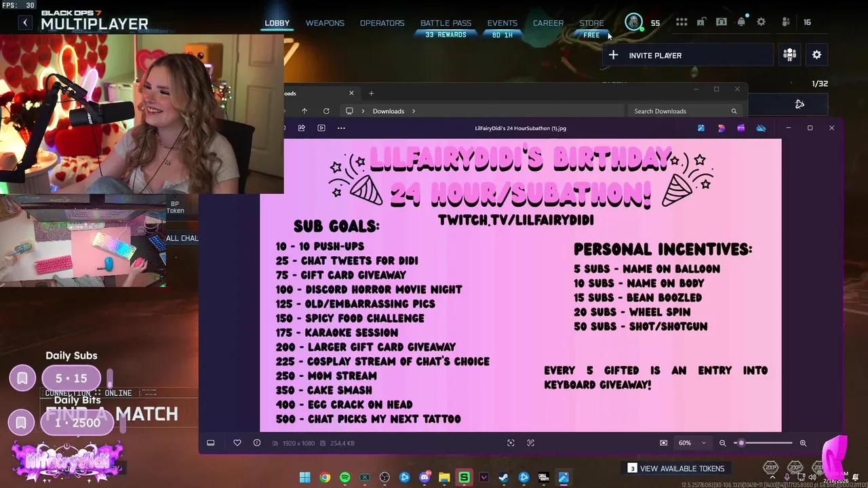
Task: Click the Downloads breadcrumb in Explorer
Action: click(x=388, y=111)
